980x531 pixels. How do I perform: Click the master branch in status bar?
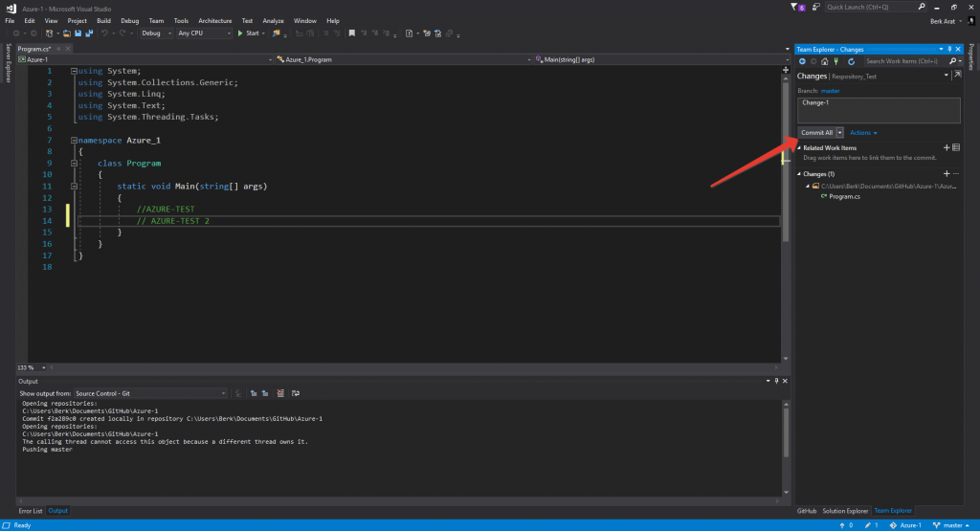(951, 525)
